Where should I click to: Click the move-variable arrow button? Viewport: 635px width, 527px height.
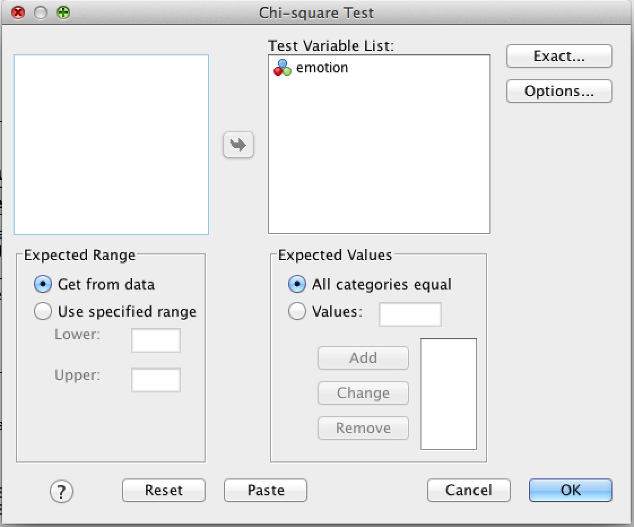click(239, 144)
